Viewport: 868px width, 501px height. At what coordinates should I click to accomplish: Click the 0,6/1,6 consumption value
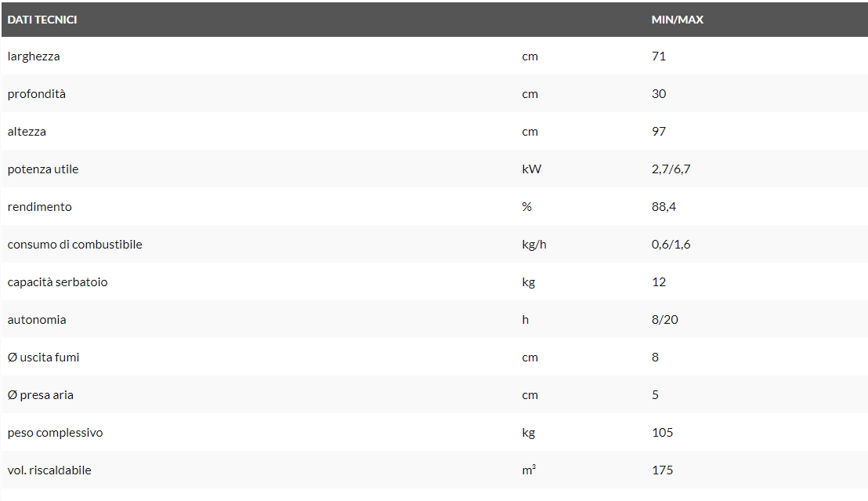point(671,245)
